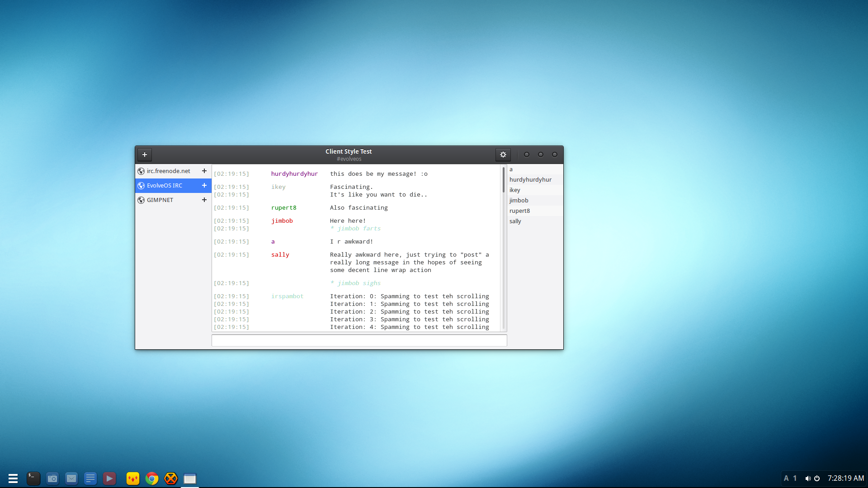The image size is (868, 488).
Task: Click the rupert8 nickname in chat
Action: click(x=283, y=208)
